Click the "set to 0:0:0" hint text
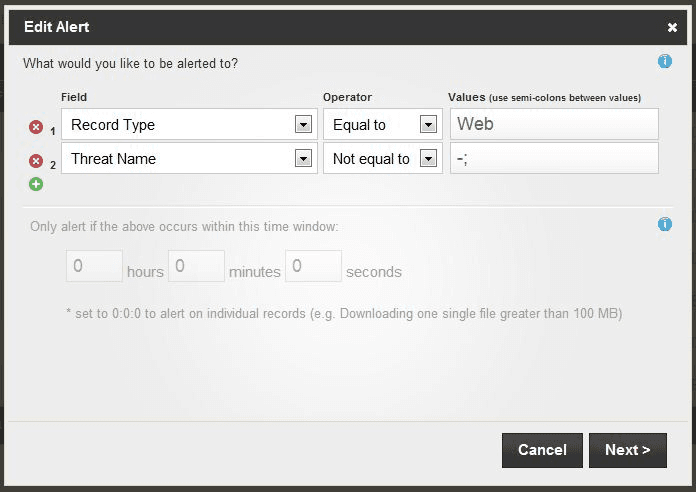Screen dimensions: 696x492 (x=344, y=313)
